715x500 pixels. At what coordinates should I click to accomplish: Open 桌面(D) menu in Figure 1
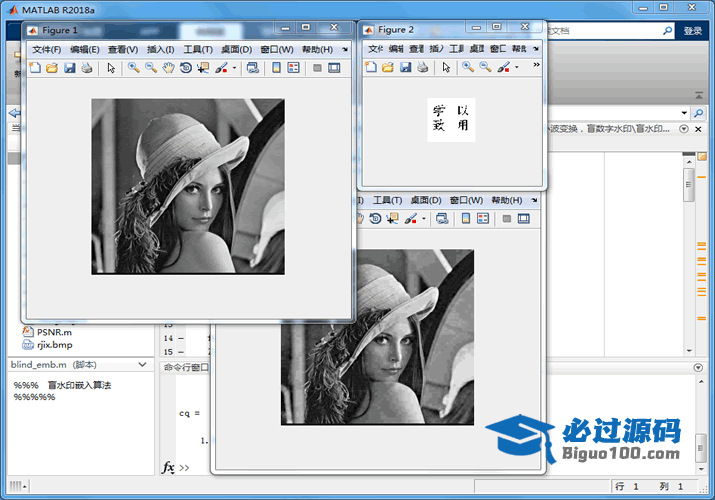click(237, 49)
